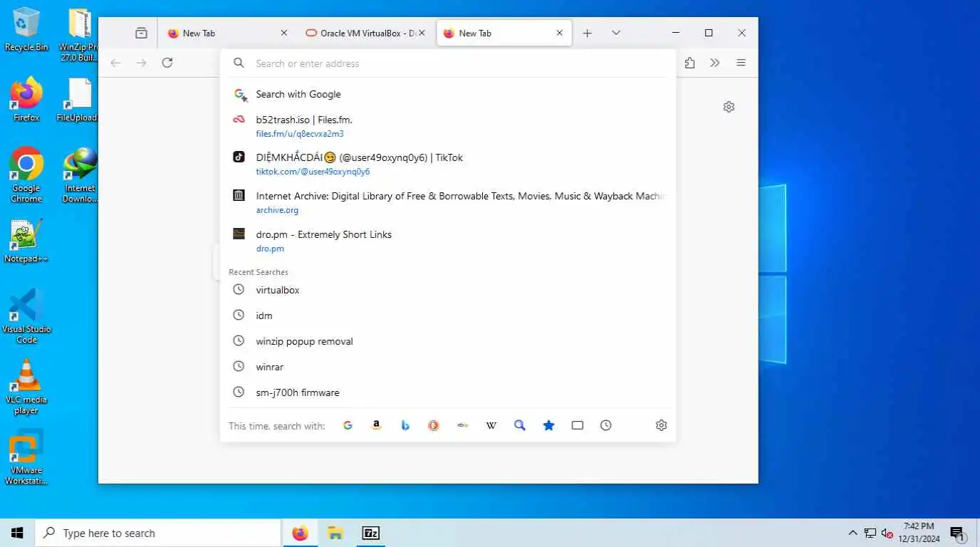Screen dimensions: 980x547
Task: Click the taskbar clock showing 7:42 PM
Action: tap(919, 533)
